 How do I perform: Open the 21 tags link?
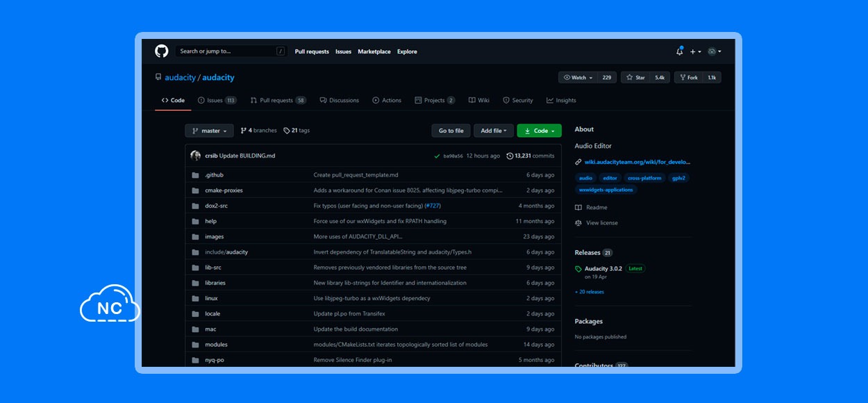[x=297, y=131]
